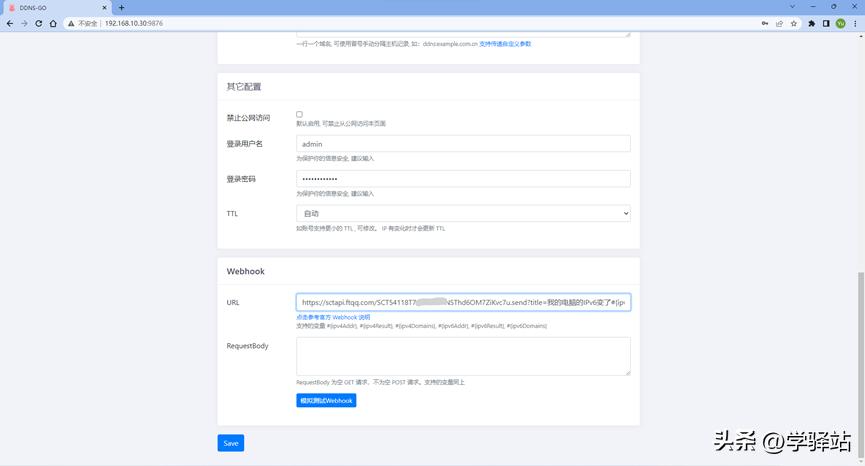Click the TTL label

tap(232, 214)
